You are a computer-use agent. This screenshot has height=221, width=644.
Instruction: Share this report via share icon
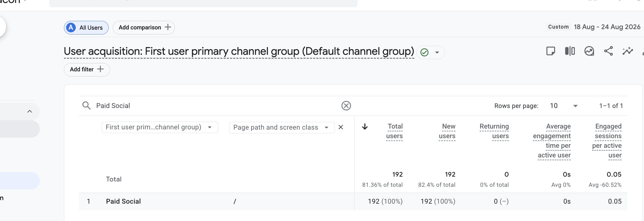click(x=608, y=51)
